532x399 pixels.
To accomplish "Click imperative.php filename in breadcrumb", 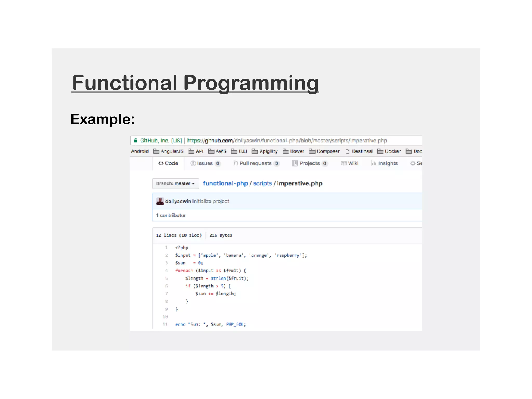I will pos(300,183).
